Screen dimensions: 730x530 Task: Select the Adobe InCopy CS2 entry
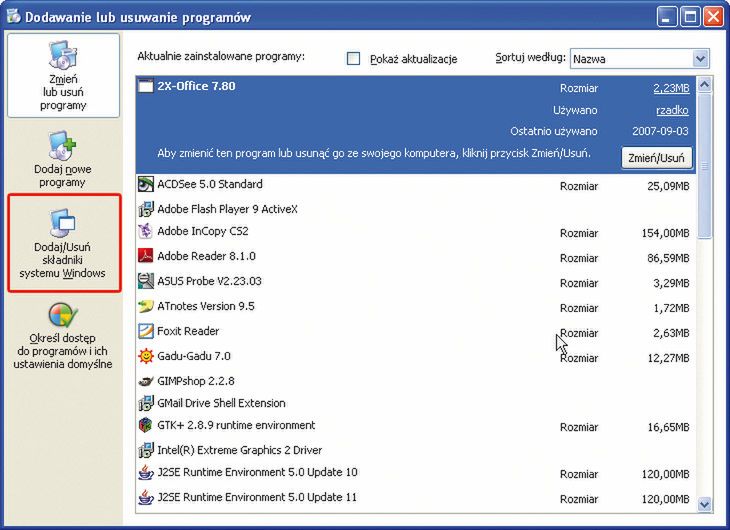(x=415, y=231)
